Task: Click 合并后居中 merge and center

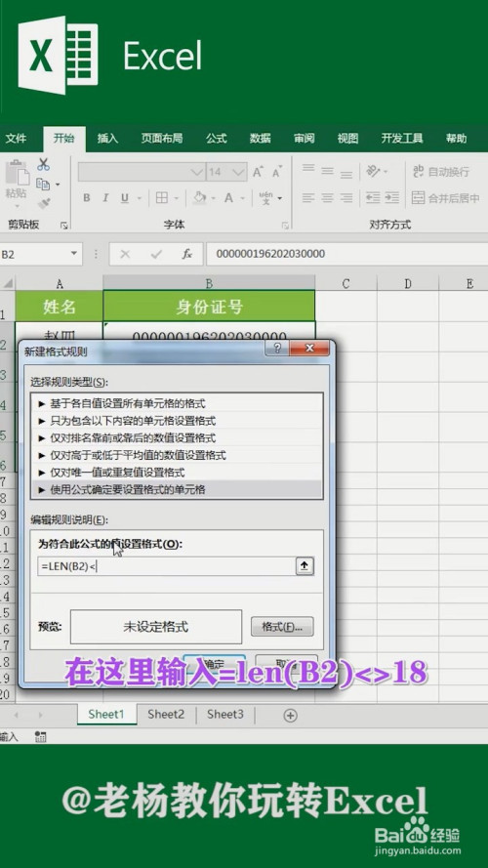Action: [x=445, y=197]
